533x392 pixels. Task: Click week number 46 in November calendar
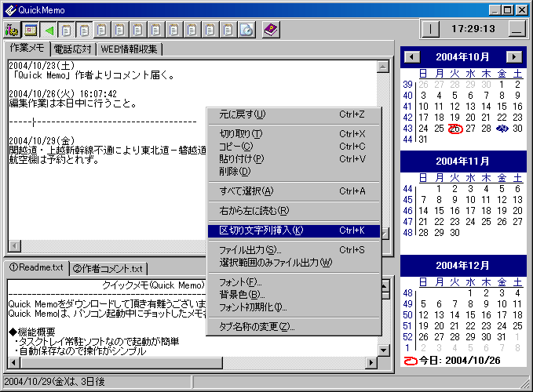coord(407,211)
